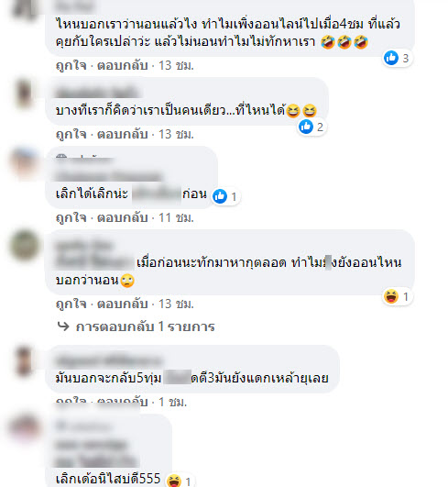Click ตอบกลับ under the ไหนบอกเราว่านอนแล้วไง comment
Viewport: 448px width, 487px height.
[122, 65]
